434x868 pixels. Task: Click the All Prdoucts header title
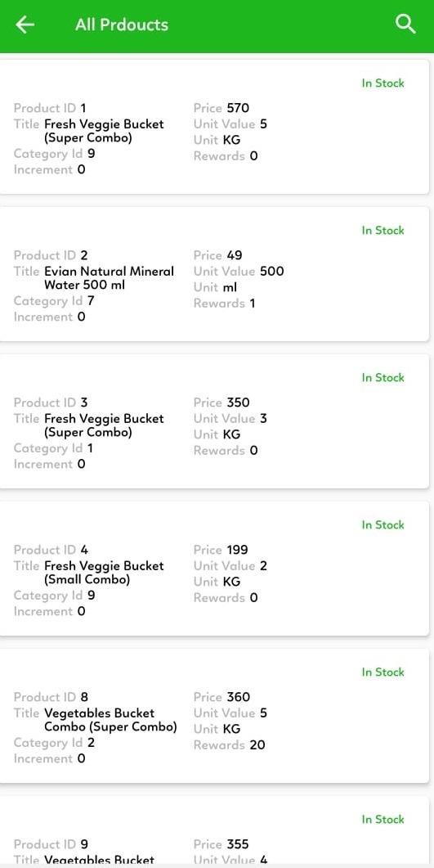(x=122, y=25)
